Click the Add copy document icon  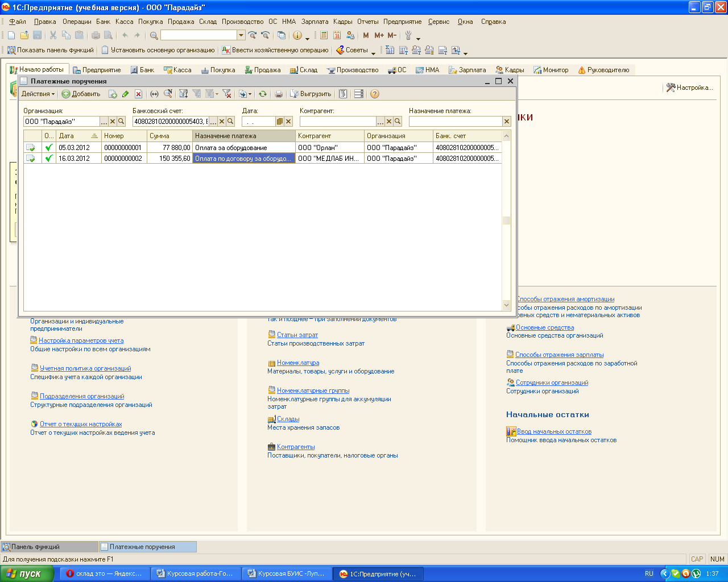tap(113, 94)
